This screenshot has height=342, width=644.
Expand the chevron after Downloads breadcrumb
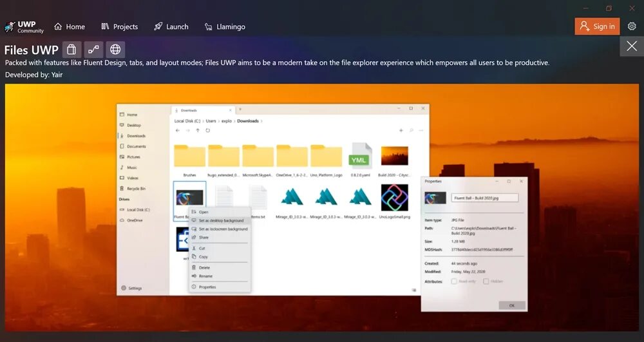[x=261, y=121]
